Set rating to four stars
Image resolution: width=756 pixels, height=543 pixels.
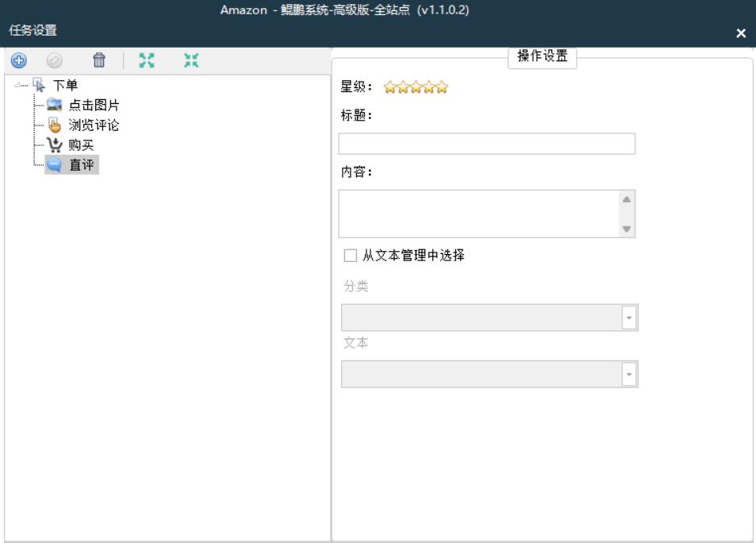(428, 87)
